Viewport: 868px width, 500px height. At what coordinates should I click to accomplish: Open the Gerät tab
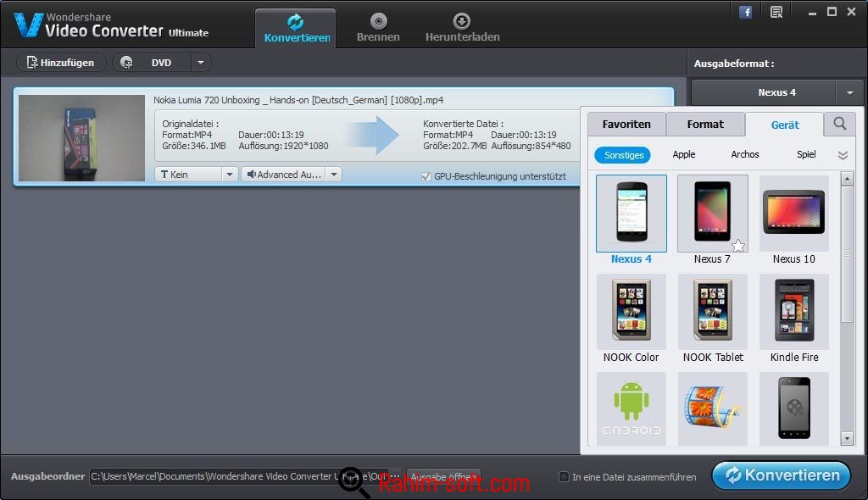pyautogui.click(x=784, y=125)
